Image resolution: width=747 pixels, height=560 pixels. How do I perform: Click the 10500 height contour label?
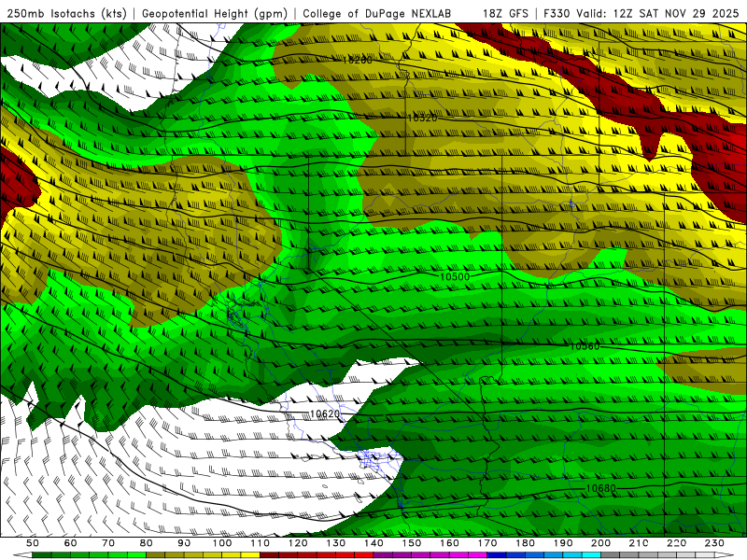455,276
